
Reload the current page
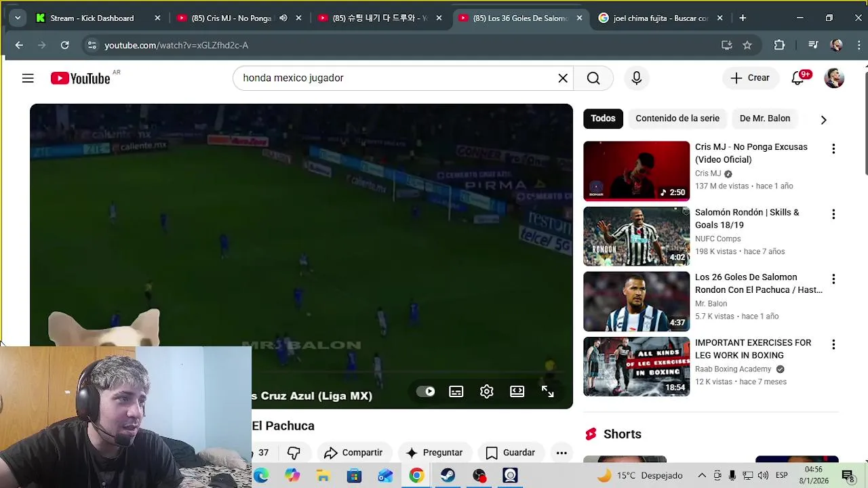tap(64, 45)
